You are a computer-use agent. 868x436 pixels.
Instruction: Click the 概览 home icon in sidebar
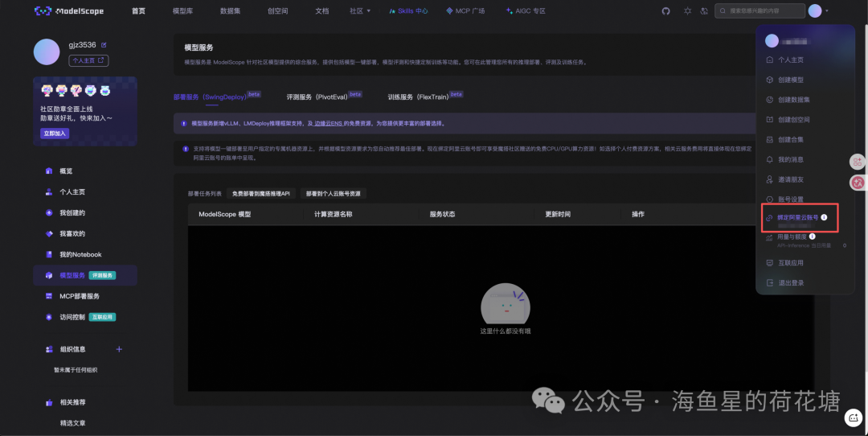(49, 171)
